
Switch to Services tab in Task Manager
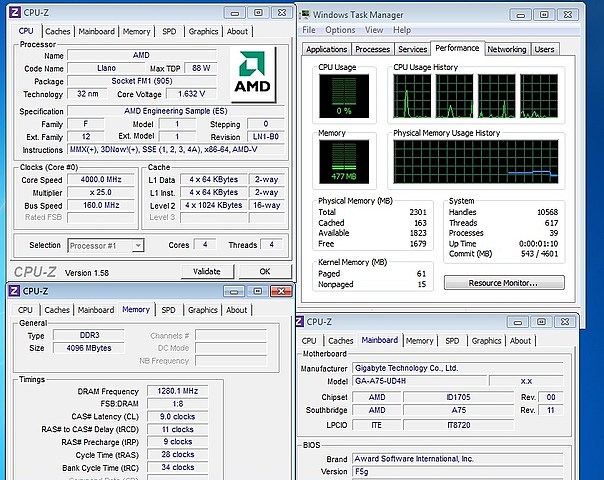pos(413,49)
